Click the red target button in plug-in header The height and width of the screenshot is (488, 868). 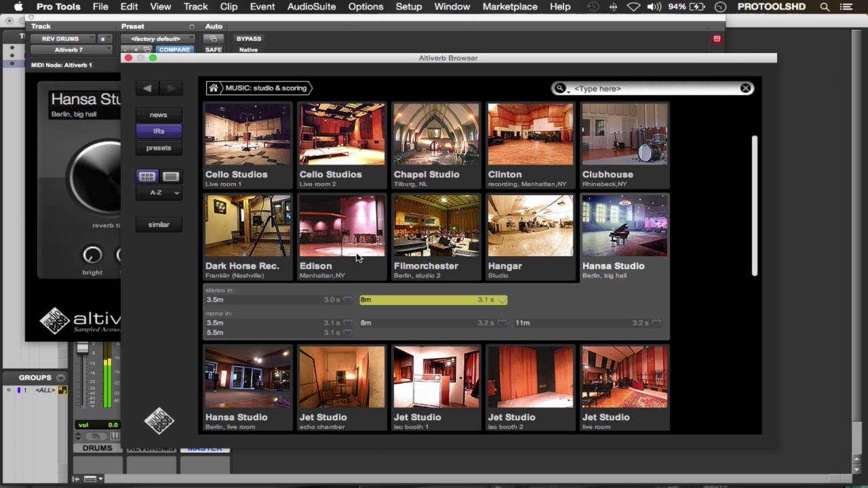pyautogui.click(x=717, y=39)
